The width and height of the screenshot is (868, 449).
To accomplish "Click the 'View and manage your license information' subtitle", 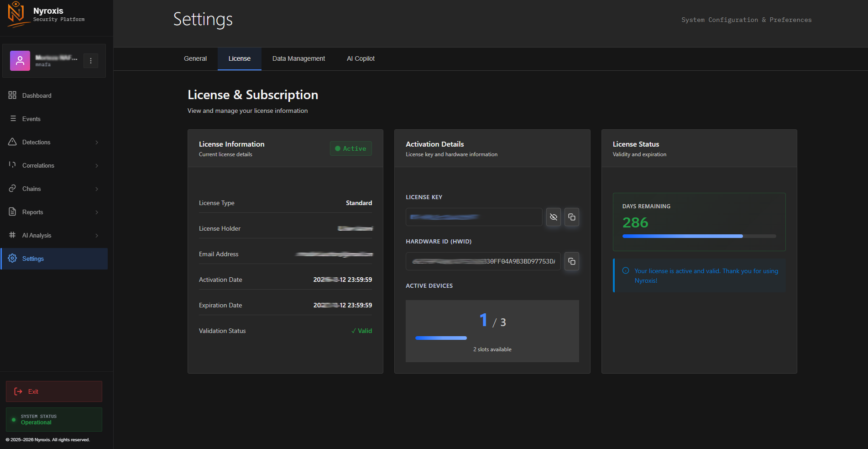I will pyautogui.click(x=248, y=111).
